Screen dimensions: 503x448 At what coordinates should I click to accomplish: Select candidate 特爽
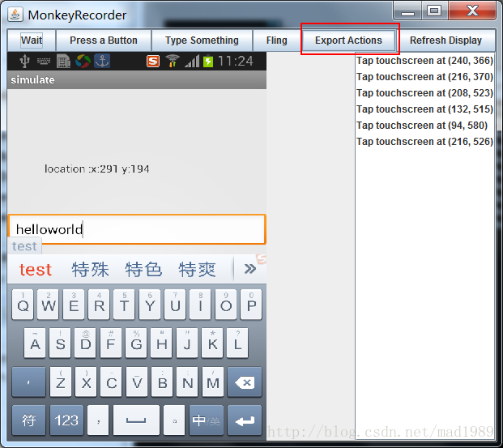pyautogui.click(x=197, y=269)
